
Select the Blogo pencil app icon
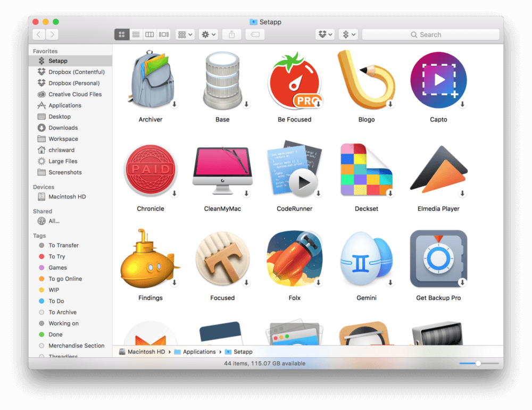[x=367, y=80]
